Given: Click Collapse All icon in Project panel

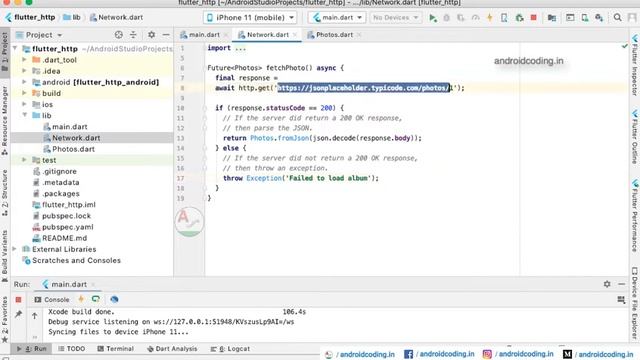Looking at the screenshot, I should coord(133,35).
